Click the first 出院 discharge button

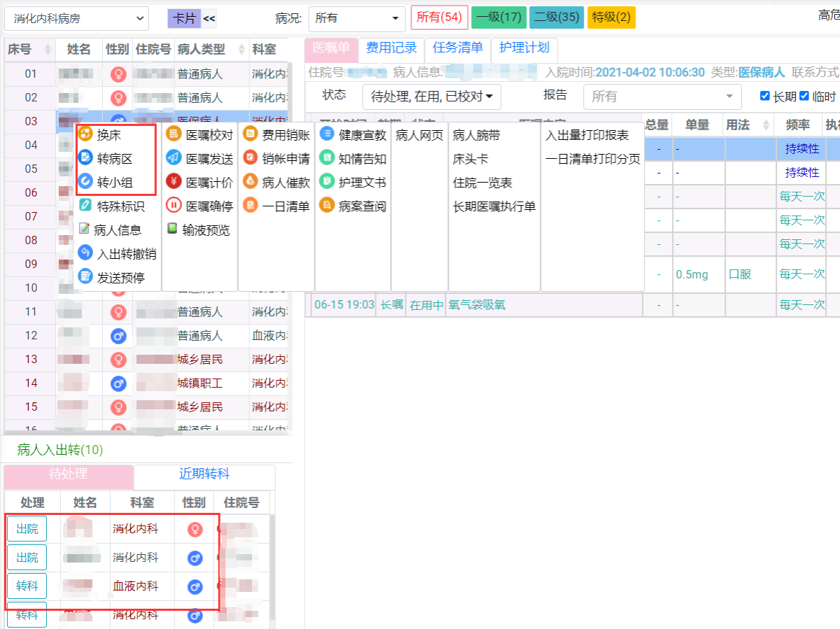(x=26, y=528)
